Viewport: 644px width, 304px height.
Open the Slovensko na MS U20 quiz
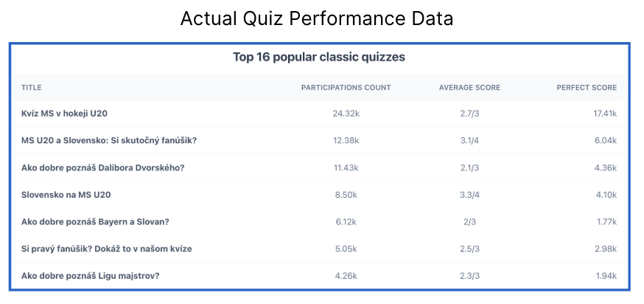tap(66, 195)
